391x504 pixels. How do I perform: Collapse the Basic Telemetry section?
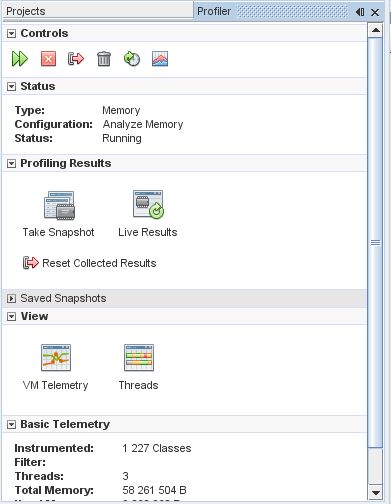click(11, 424)
